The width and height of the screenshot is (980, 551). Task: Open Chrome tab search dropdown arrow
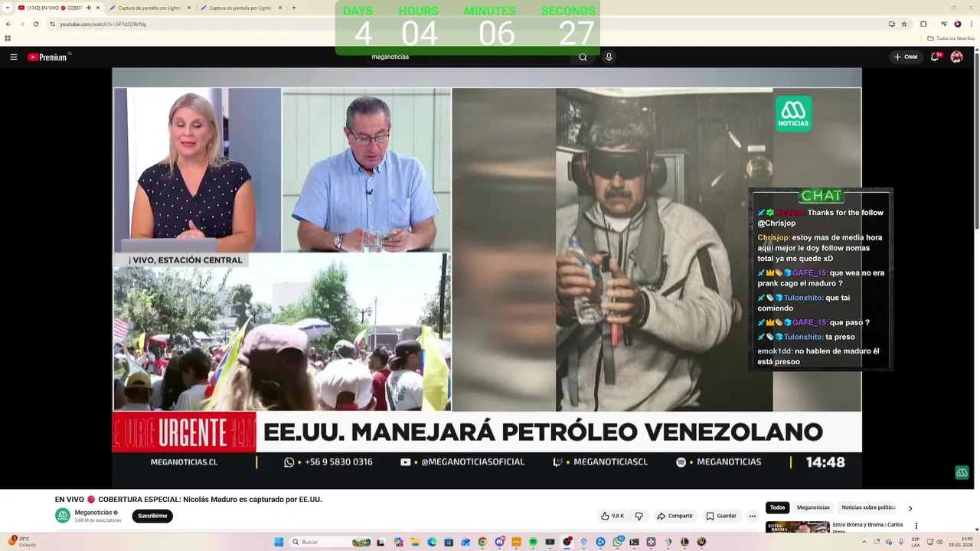tap(8, 8)
